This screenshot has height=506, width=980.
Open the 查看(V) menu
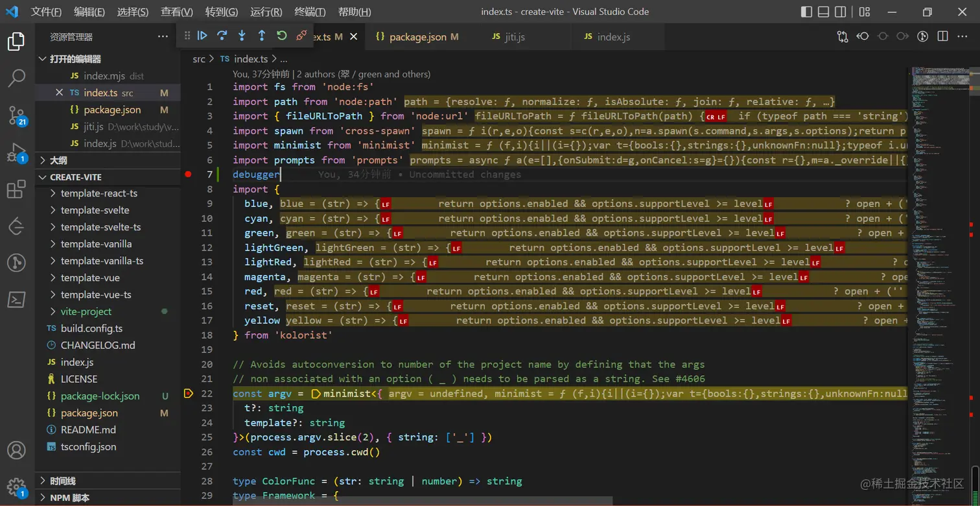(x=177, y=12)
